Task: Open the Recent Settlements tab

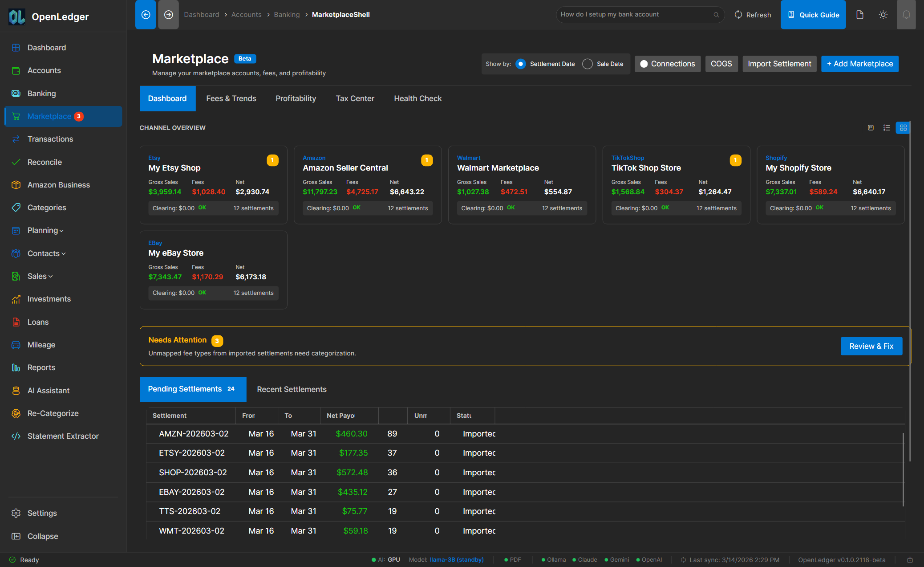Action: tap(292, 389)
